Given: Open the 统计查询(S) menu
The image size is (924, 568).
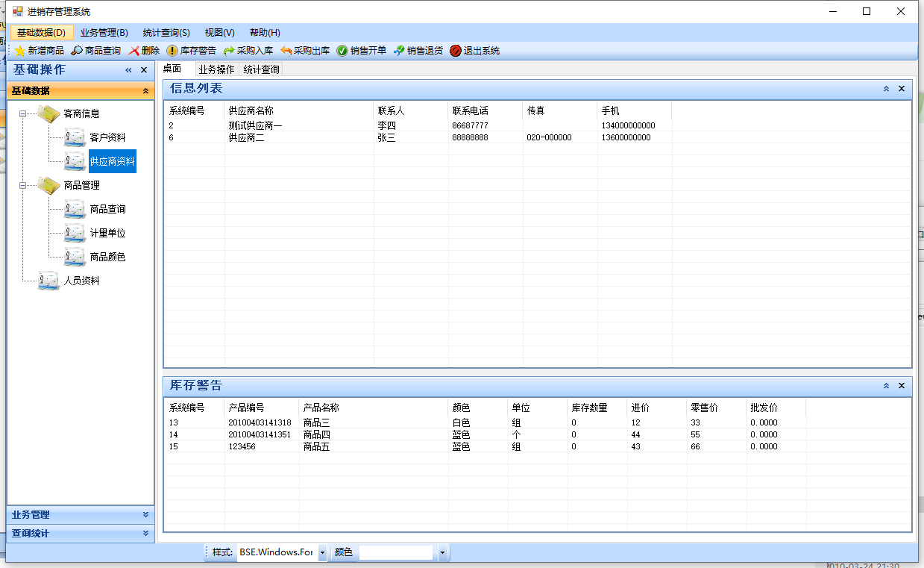Looking at the screenshot, I should [x=166, y=33].
